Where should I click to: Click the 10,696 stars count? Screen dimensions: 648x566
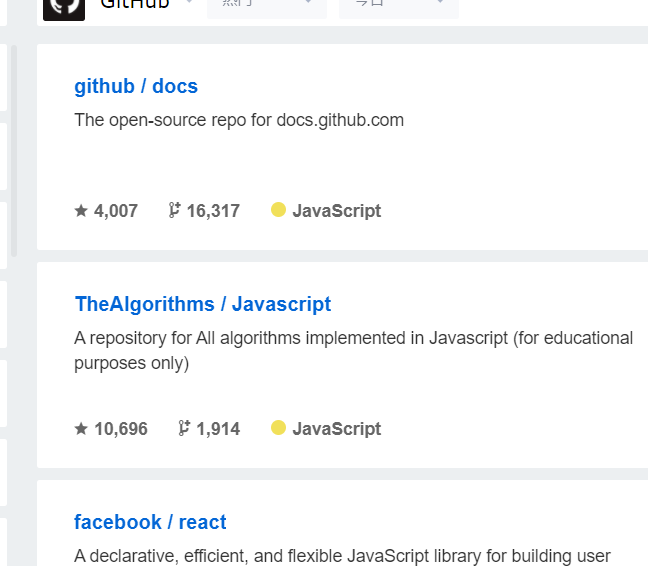click(121, 429)
